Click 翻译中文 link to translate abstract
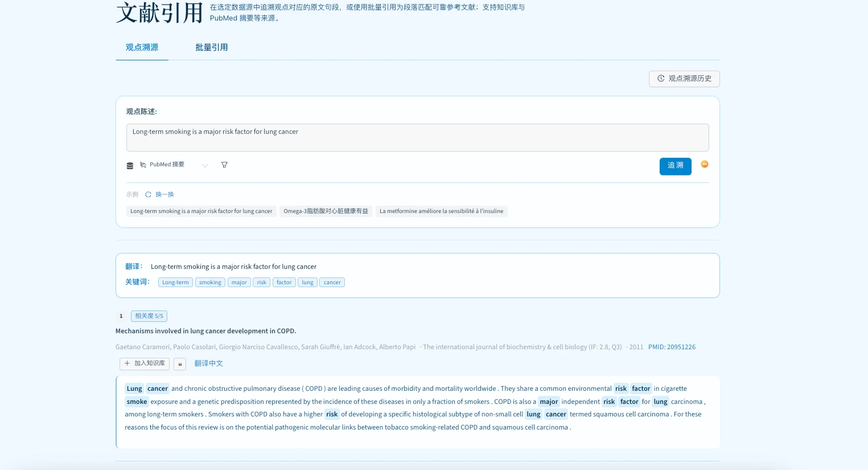This screenshot has width=868, height=470. click(208, 363)
